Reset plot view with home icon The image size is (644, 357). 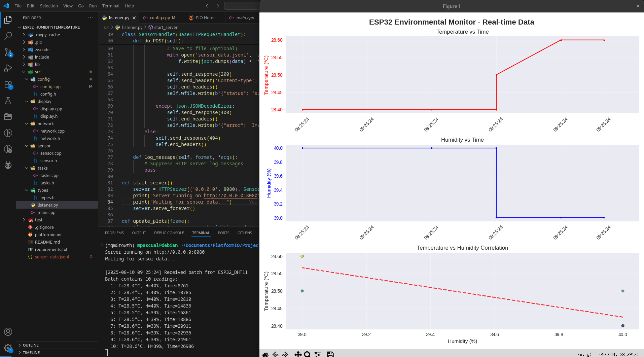265,354
